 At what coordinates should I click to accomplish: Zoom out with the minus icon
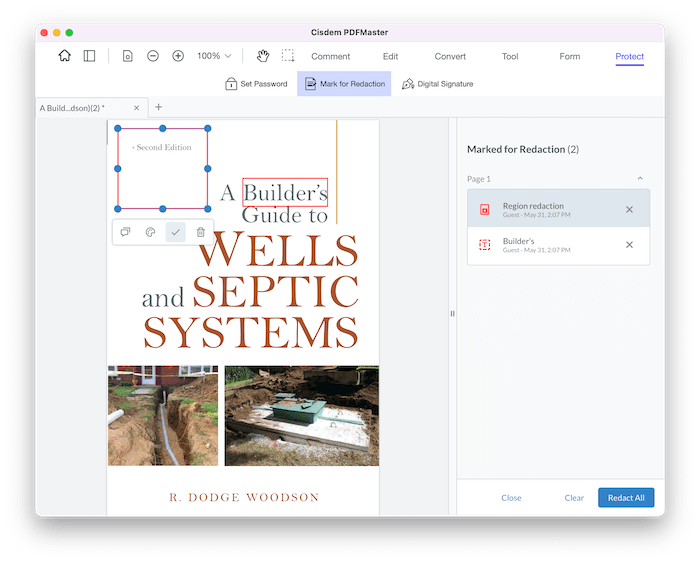[x=153, y=56]
